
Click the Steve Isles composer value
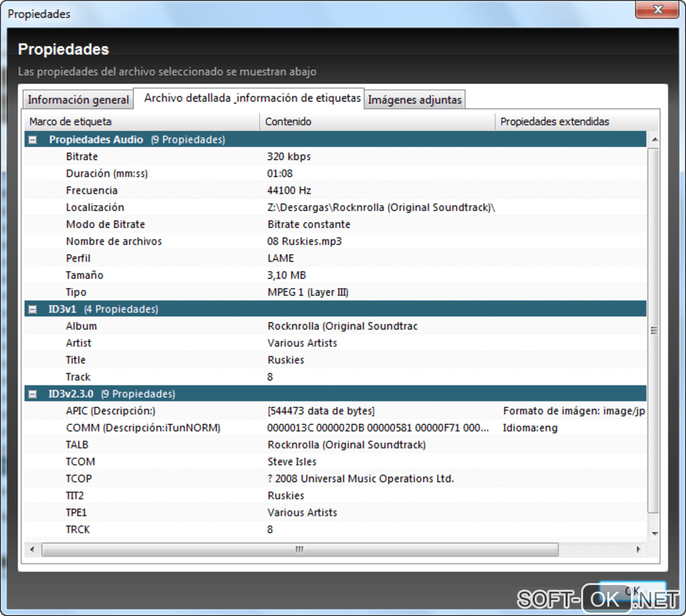[292, 462]
